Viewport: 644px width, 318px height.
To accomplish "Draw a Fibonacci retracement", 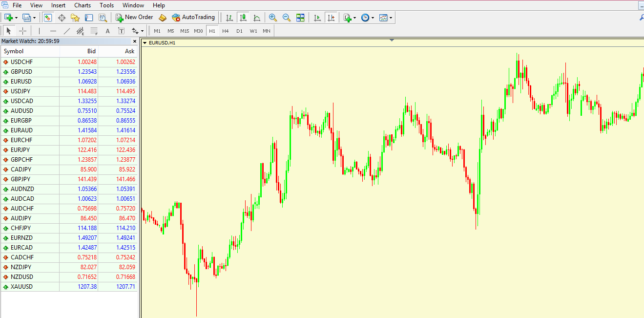I will coord(93,30).
